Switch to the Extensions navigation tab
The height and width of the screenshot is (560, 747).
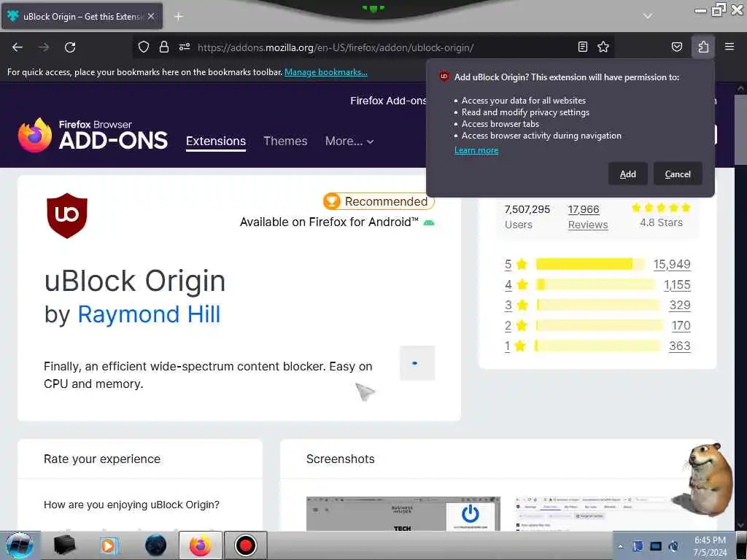(x=216, y=141)
